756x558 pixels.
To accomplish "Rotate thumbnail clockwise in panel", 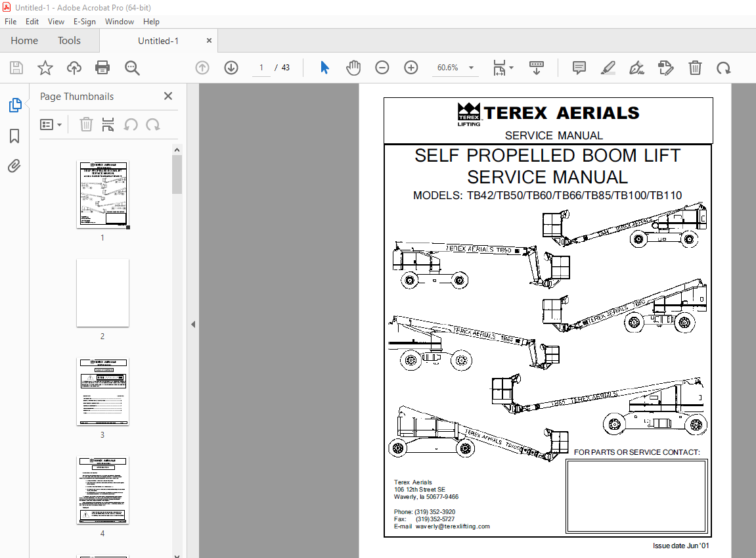I will (153, 125).
